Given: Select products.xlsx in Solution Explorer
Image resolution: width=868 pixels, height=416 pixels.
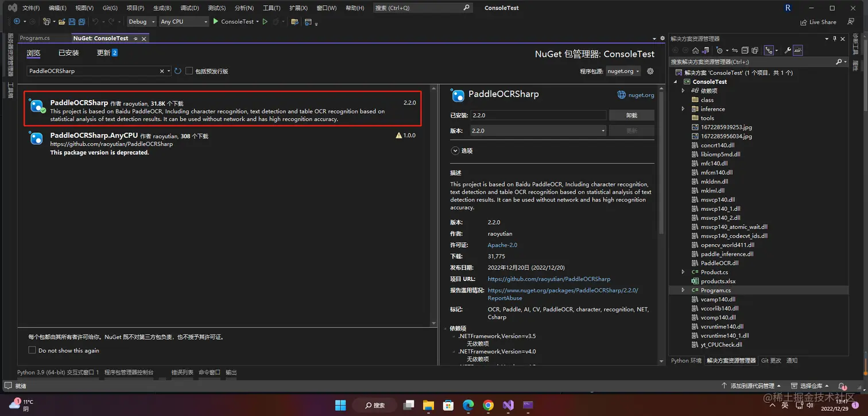Looking at the screenshot, I should click(718, 282).
